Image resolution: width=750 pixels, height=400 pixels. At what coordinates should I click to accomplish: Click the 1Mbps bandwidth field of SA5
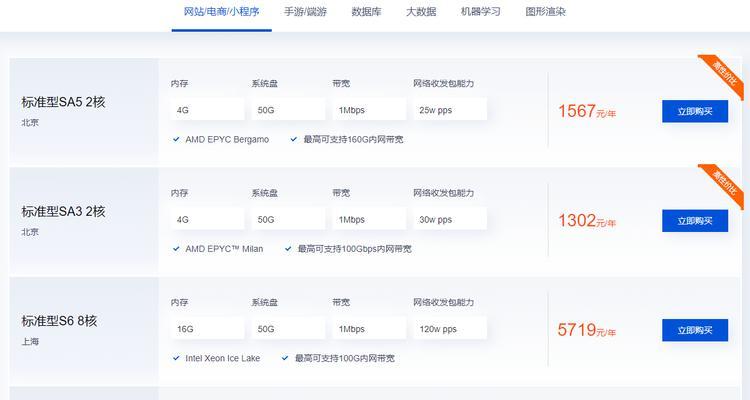[x=369, y=110]
